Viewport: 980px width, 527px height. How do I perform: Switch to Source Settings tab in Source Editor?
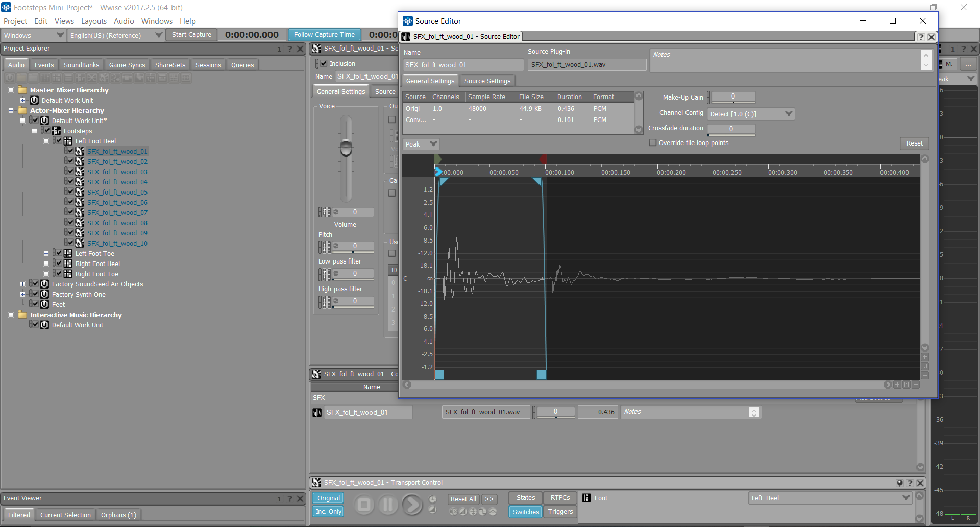[487, 81]
